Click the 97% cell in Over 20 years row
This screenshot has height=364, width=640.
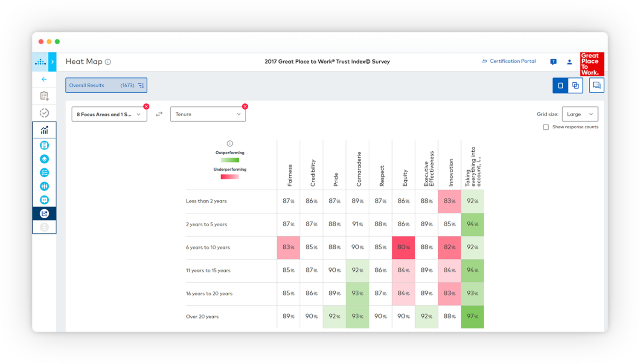click(472, 317)
